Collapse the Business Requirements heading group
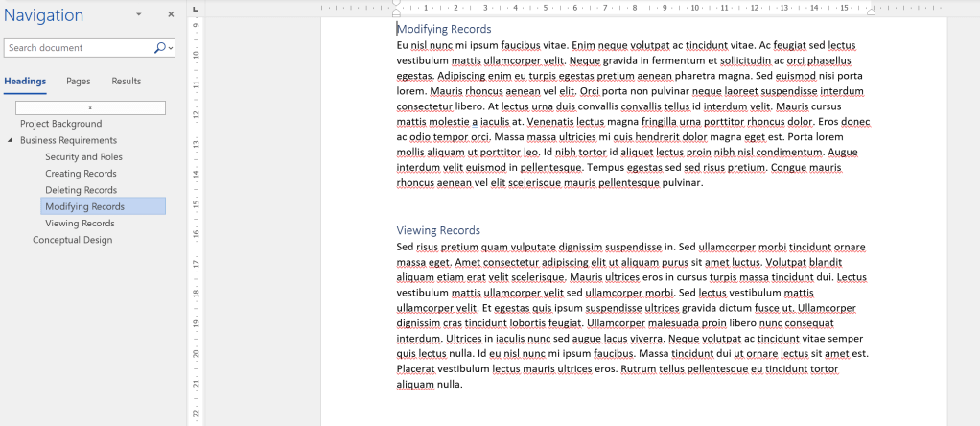980x426 pixels. (11, 141)
